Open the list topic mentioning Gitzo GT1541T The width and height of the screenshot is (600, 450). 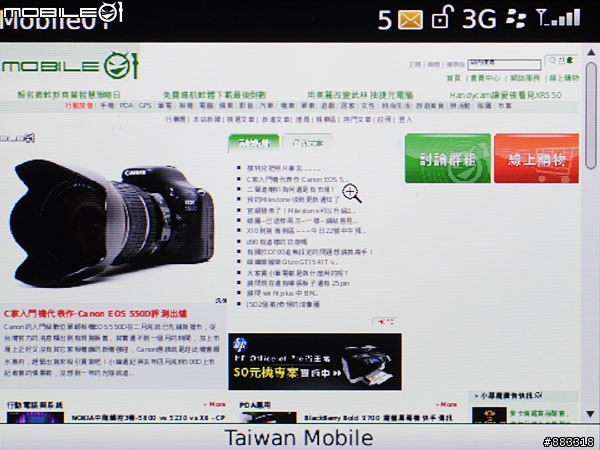click(293, 262)
